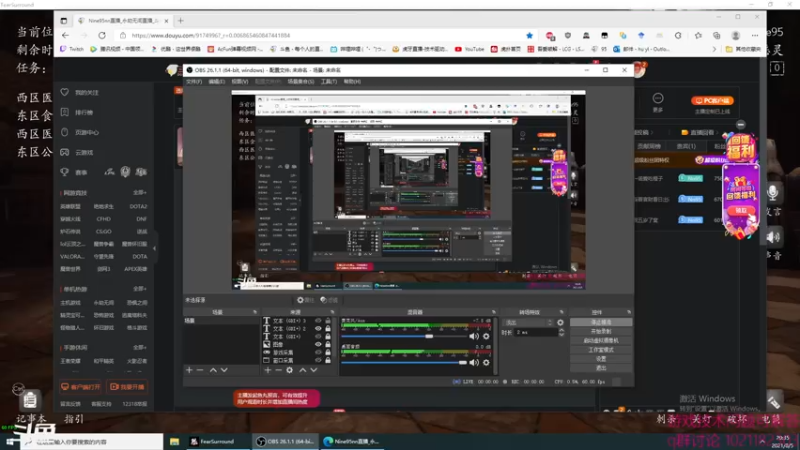Open the OBS 编辑(E) menu

pyautogui.click(x=217, y=82)
